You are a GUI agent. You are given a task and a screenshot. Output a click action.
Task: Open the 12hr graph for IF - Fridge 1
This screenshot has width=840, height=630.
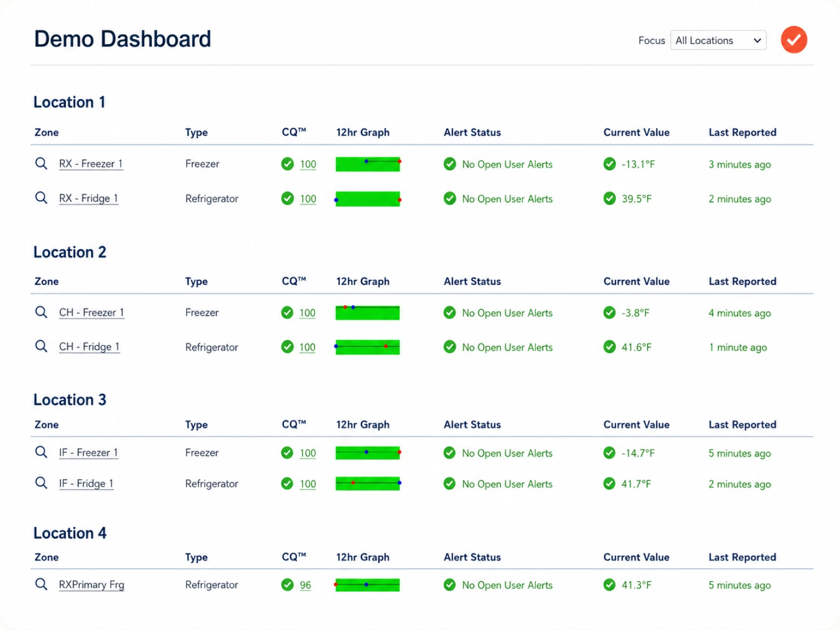tap(368, 484)
